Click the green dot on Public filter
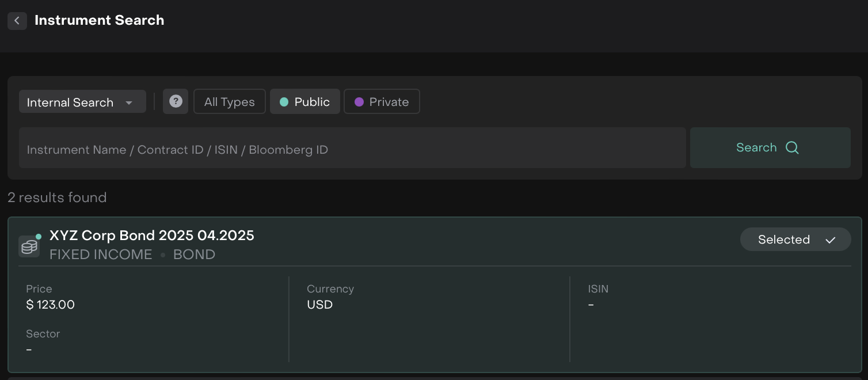868x380 pixels. 284,102
